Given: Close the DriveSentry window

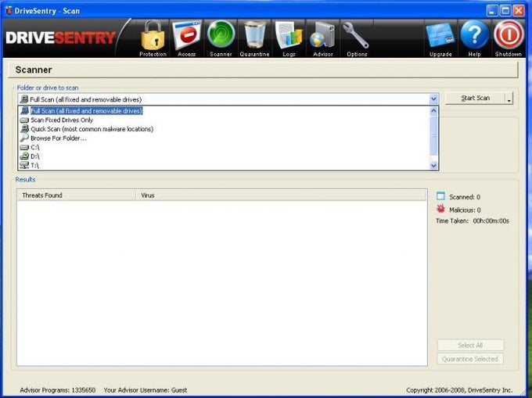Looking at the screenshot, I should point(519,11).
